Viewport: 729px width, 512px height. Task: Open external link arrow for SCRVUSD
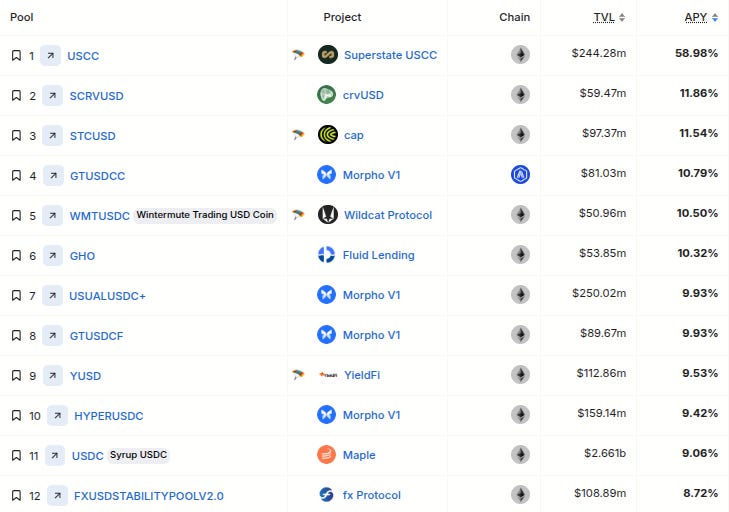[x=53, y=96]
